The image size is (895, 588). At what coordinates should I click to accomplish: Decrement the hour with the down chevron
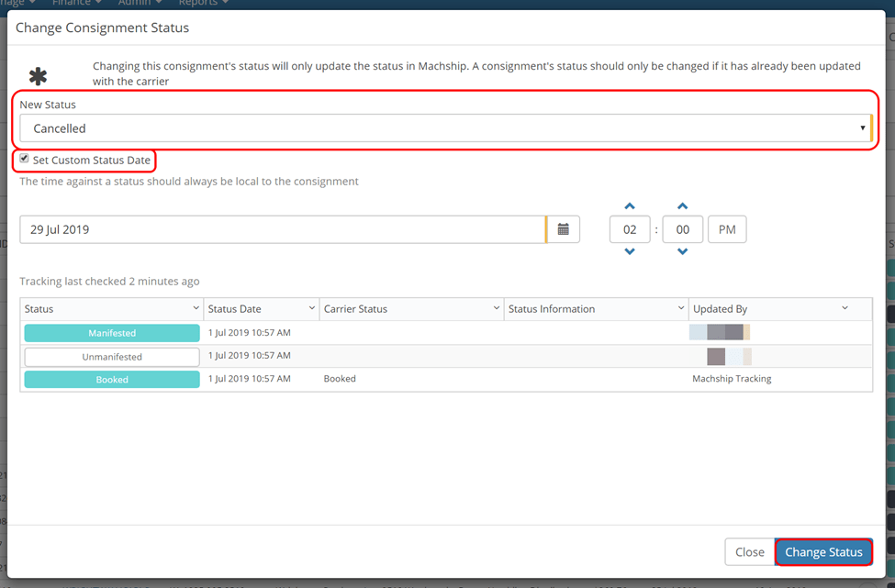pyautogui.click(x=630, y=252)
